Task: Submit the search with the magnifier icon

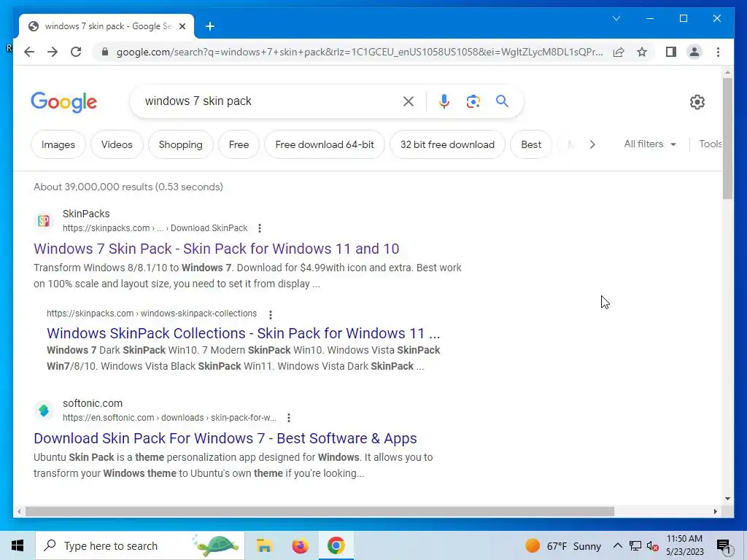Action: click(502, 101)
